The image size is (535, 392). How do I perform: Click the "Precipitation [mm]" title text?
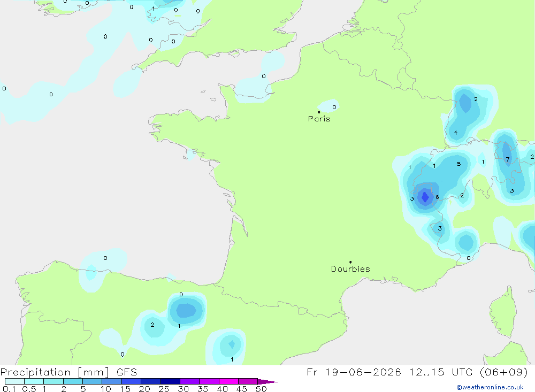click(55, 372)
